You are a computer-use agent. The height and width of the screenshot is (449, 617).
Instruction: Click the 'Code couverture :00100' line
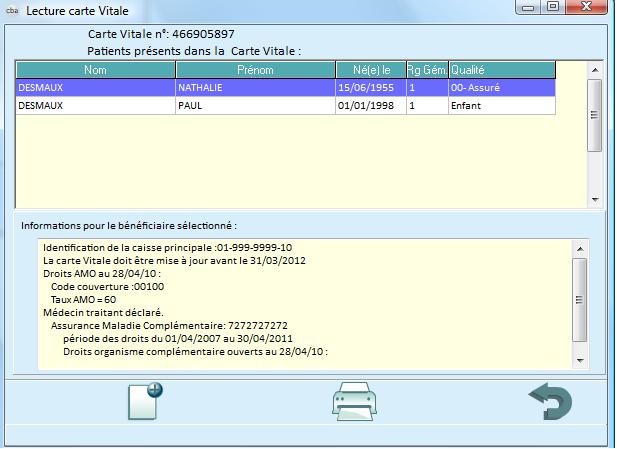tap(107, 286)
